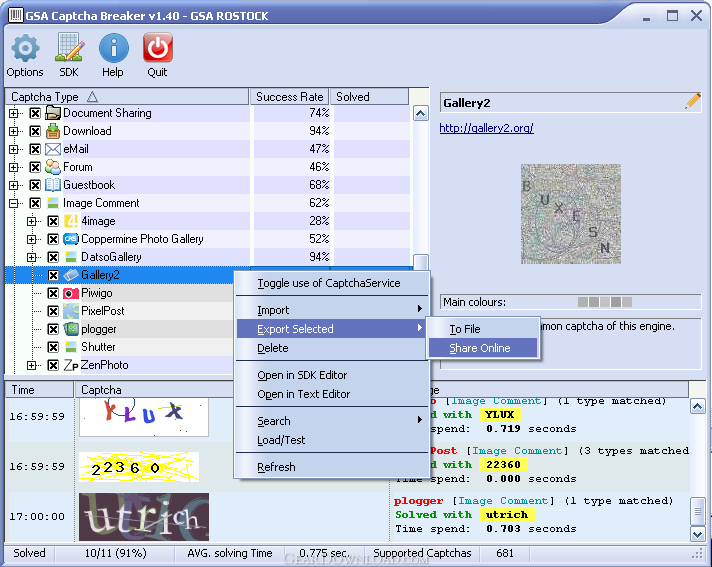The width and height of the screenshot is (712, 567).
Task: Click captcha type list scroll-up arrow
Action: coord(420,113)
